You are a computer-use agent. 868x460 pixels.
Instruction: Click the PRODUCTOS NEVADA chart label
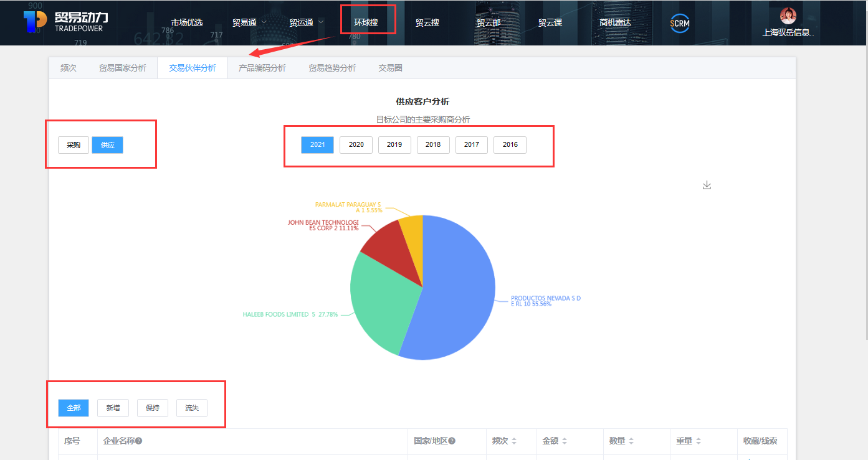tap(546, 301)
